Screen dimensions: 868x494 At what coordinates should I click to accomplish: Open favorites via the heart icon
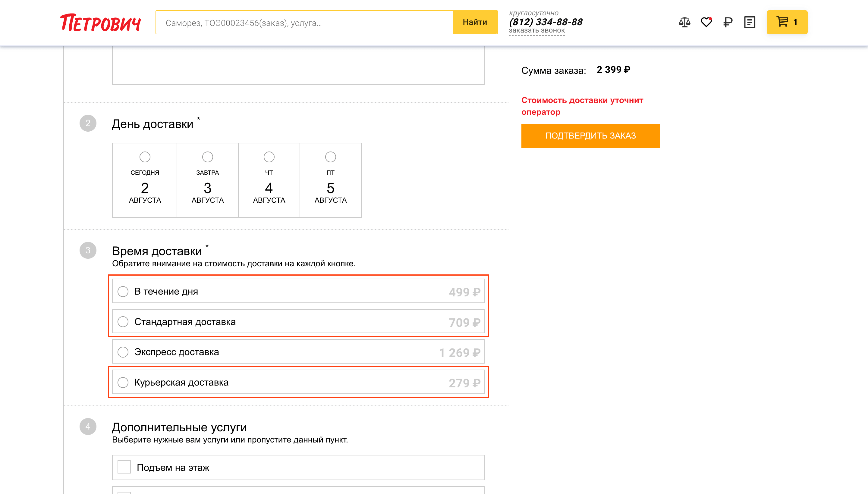[706, 22]
